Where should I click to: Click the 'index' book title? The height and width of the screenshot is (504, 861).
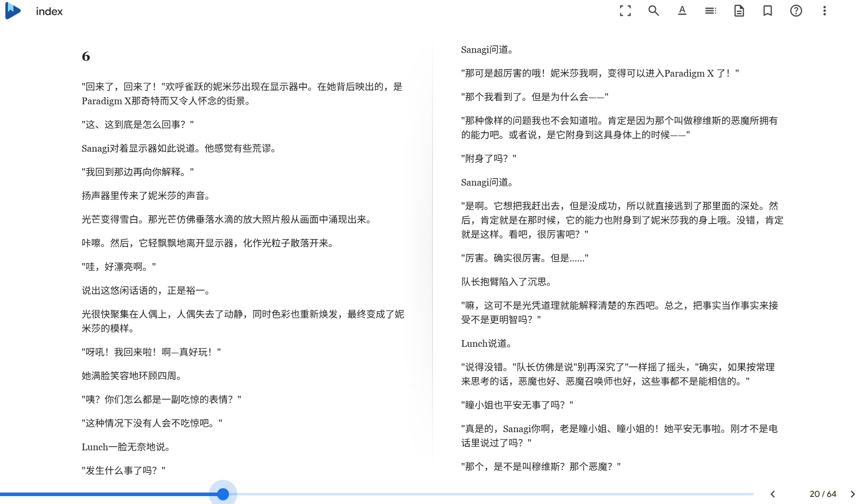tap(49, 11)
